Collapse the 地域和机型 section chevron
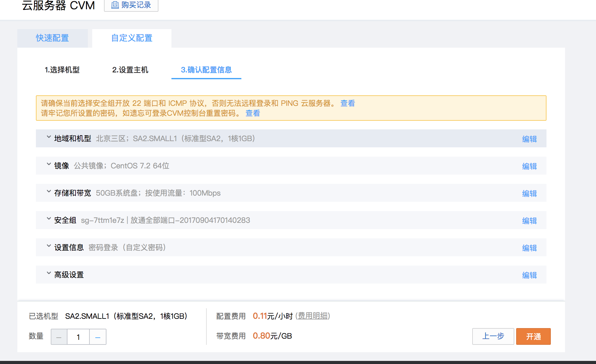Image resolution: width=596 pixels, height=364 pixels. [x=49, y=137]
